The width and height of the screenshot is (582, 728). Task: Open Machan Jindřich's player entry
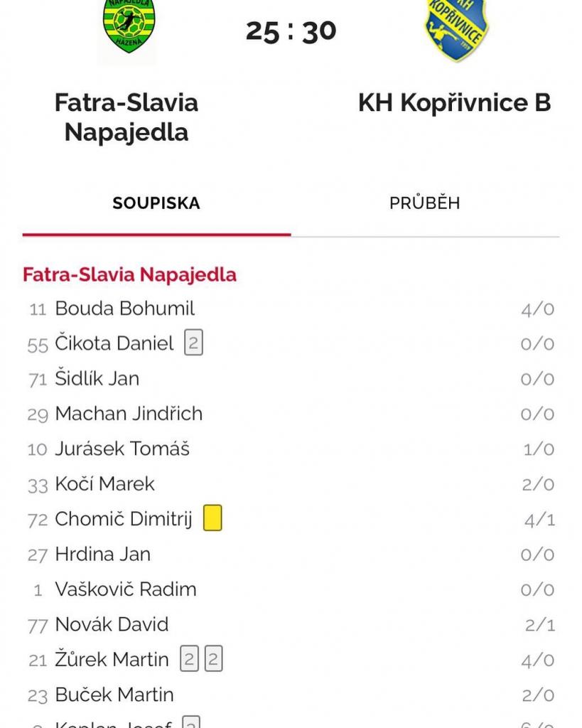129,414
